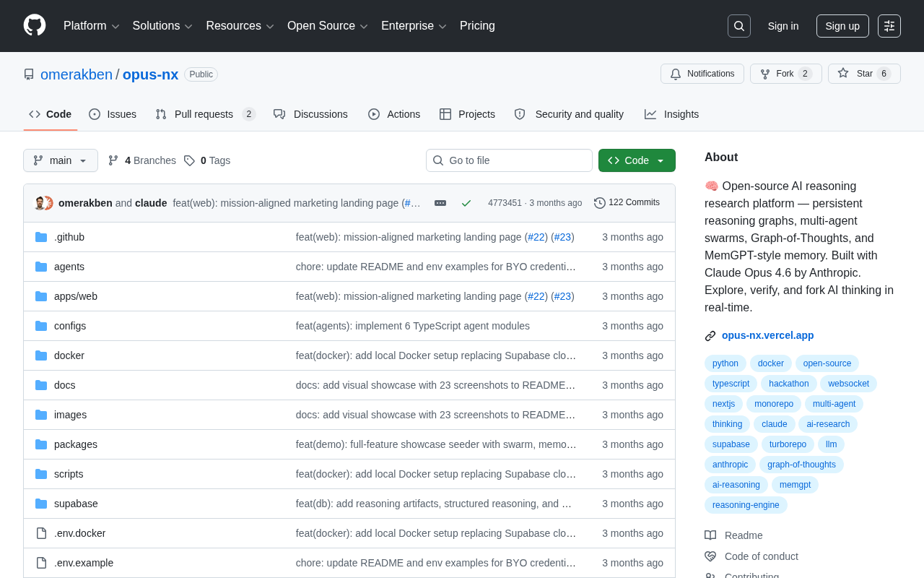Click the docker folder icon

coord(41,355)
